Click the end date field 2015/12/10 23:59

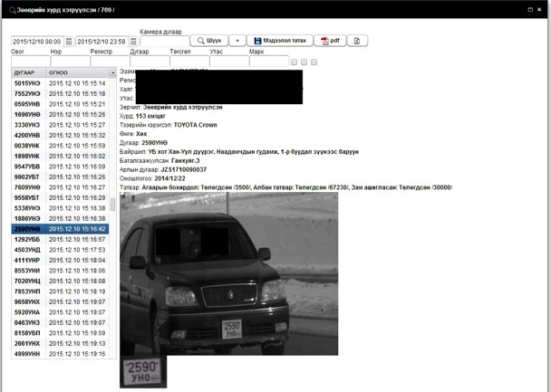click(x=101, y=42)
